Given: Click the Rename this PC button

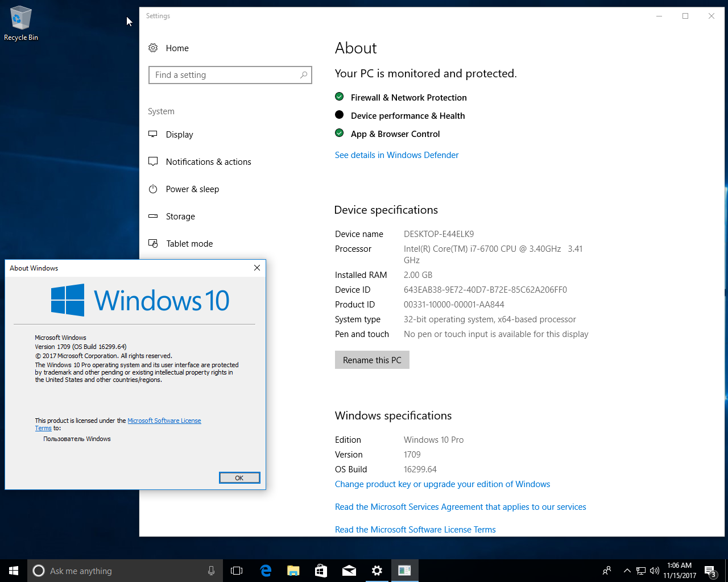Looking at the screenshot, I should pyautogui.click(x=372, y=360).
